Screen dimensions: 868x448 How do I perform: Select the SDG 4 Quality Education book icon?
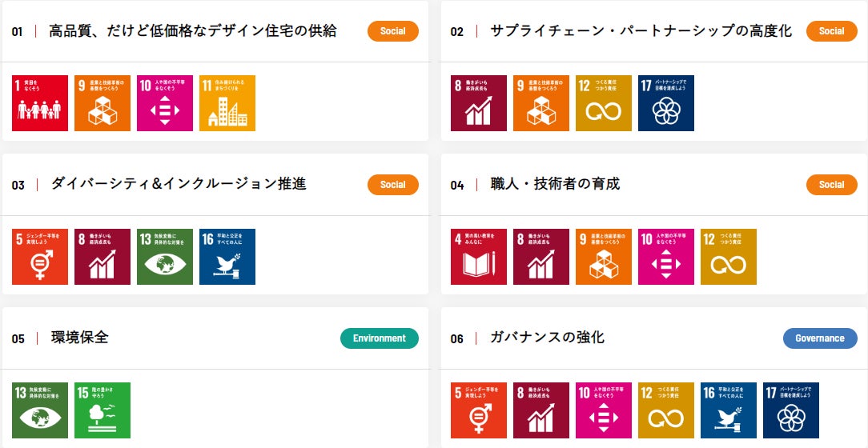pyautogui.click(x=479, y=257)
